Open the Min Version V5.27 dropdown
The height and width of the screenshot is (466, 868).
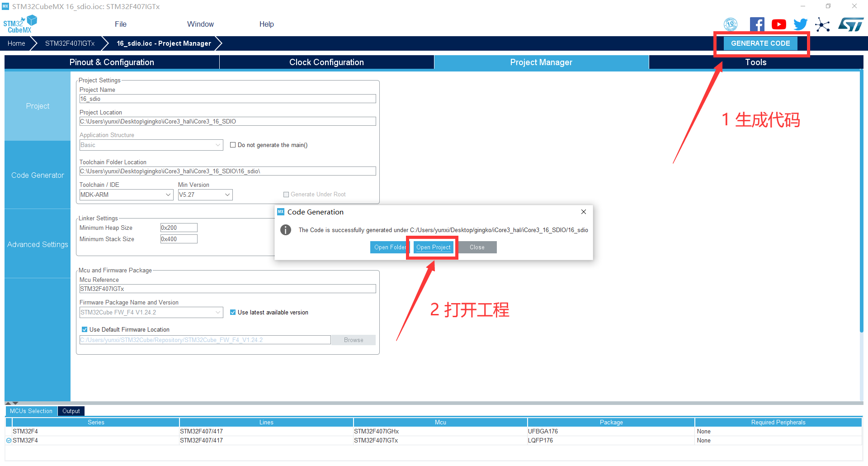coord(227,195)
